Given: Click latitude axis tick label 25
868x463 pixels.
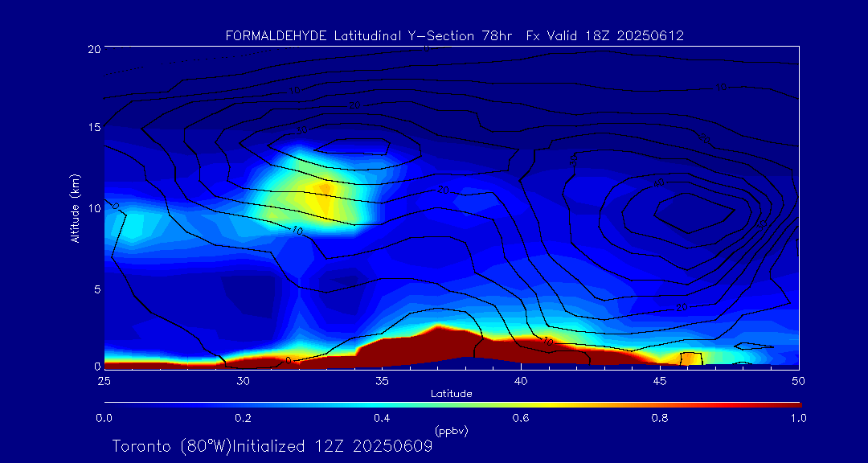Looking at the screenshot, I should point(104,380).
